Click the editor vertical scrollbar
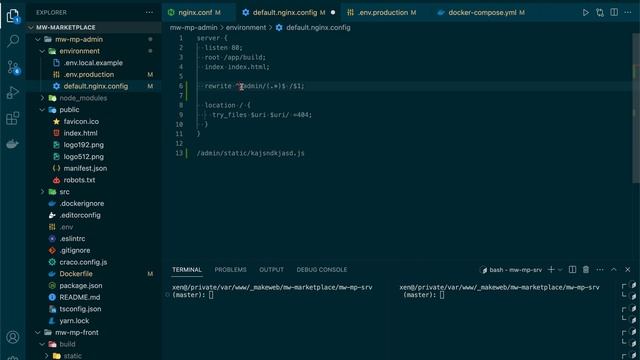The image size is (640, 360). click(x=636, y=108)
